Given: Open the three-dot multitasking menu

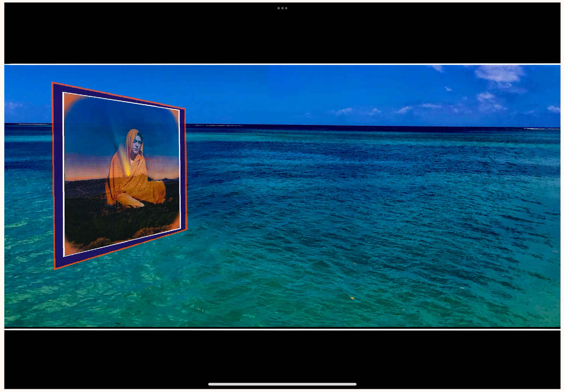Looking at the screenshot, I should (282, 8).
